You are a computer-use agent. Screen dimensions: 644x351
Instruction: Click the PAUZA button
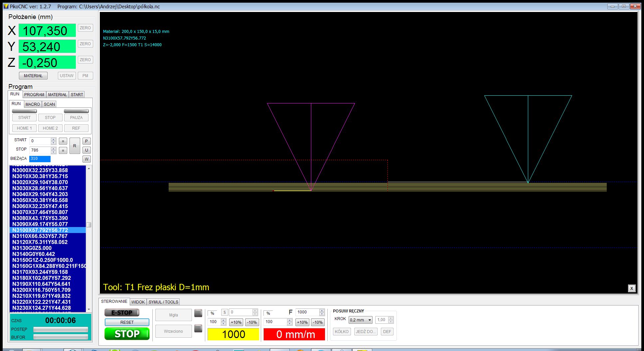tap(76, 118)
